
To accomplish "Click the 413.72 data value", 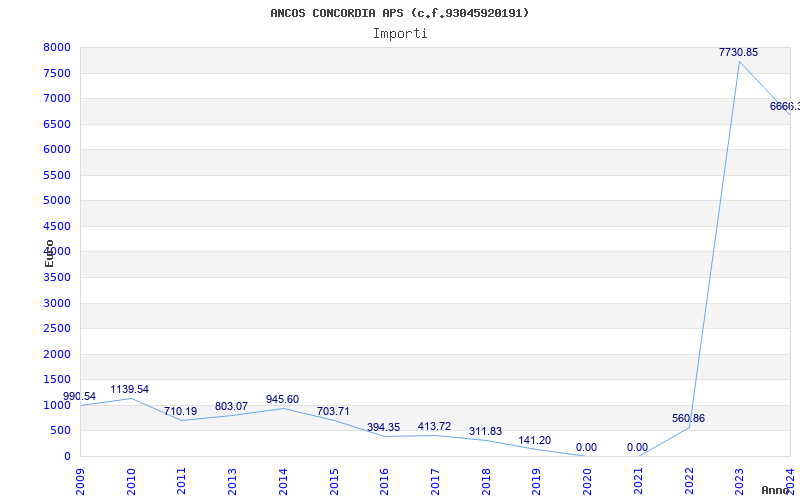I will click(x=434, y=427).
